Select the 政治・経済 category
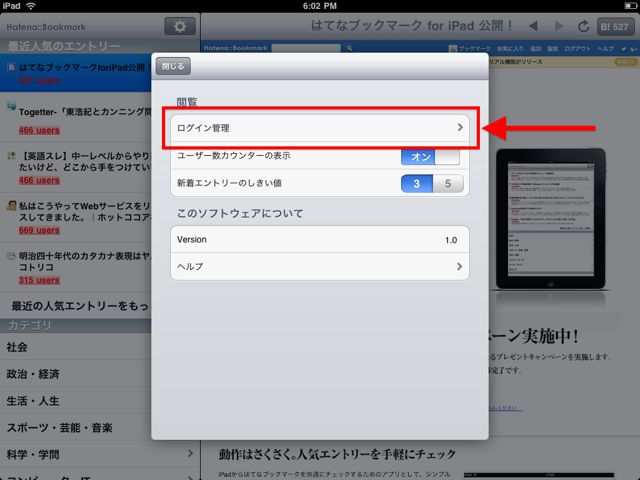640x480 pixels. click(x=76, y=373)
